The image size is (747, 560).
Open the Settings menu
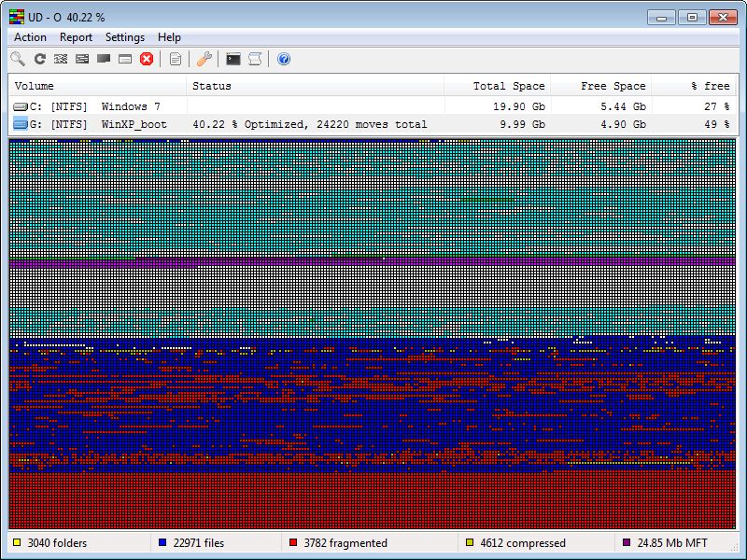[x=124, y=37]
